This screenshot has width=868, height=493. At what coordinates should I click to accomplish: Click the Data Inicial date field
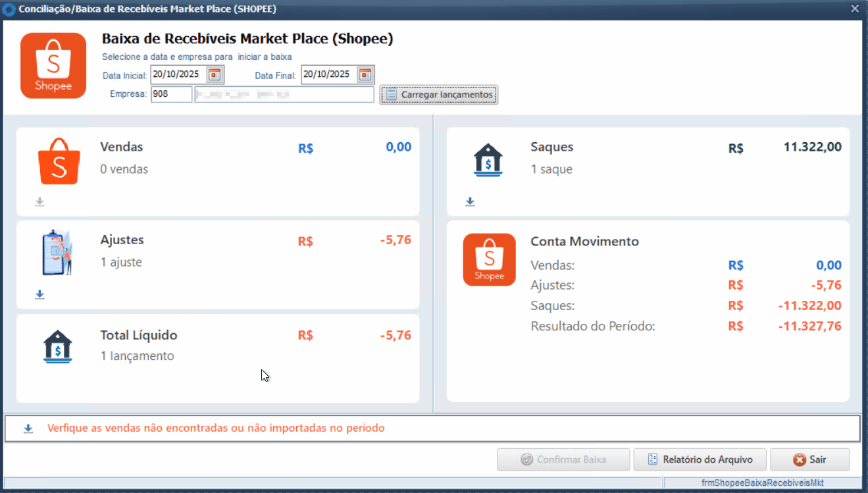click(178, 74)
